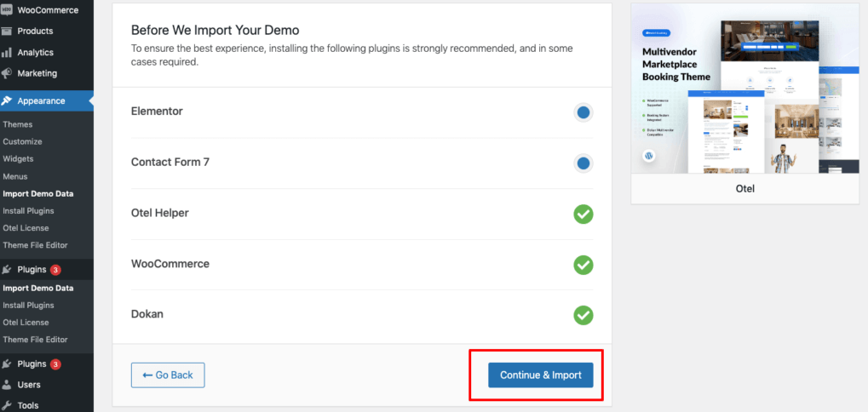Click the Products box icon in sidebar
The height and width of the screenshot is (412, 868).
(x=7, y=31)
